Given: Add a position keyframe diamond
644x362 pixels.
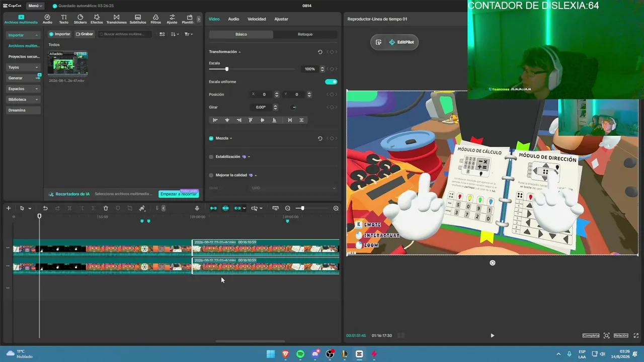Looking at the screenshot, I should pos(332,95).
